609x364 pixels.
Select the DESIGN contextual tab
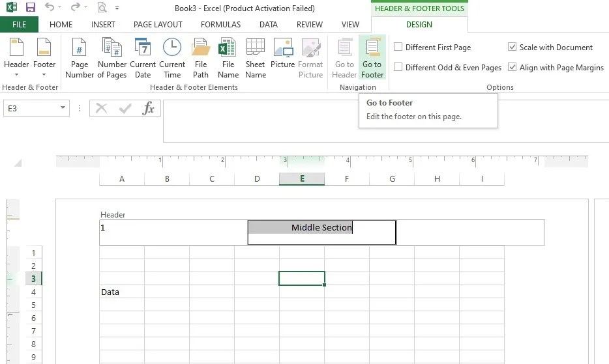[419, 25]
